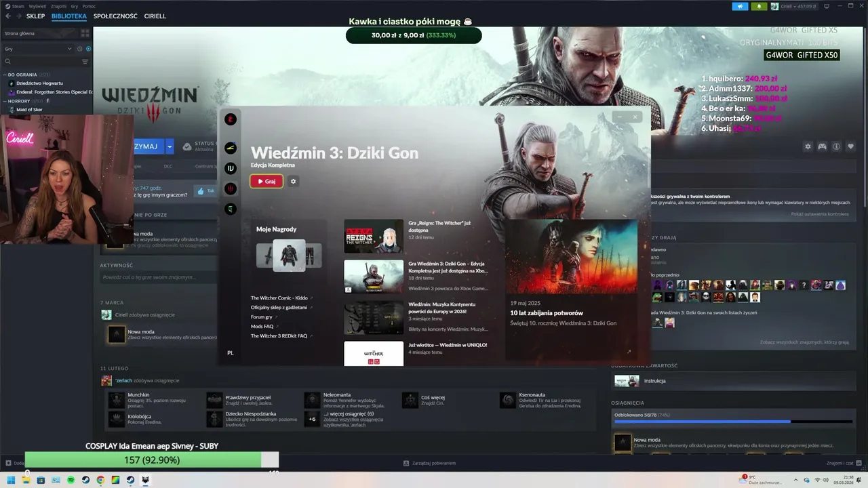The height and width of the screenshot is (488, 868).
Task: Show hidden tray icons chevron
Action: 795,481
